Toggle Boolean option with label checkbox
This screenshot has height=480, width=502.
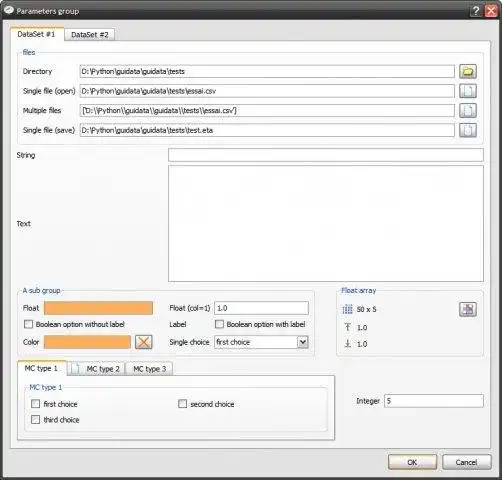coord(219,324)
